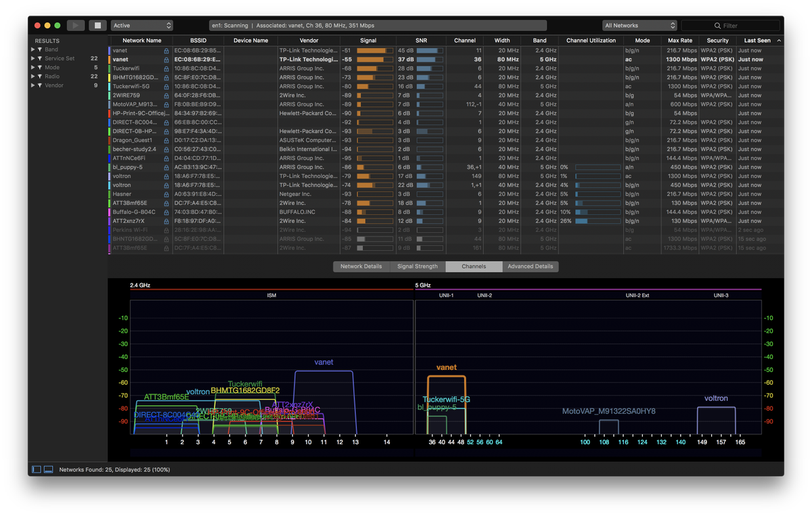Toggle the bottom details panel icon
The height and width of the screenshot is (516, 812).
tap(49, 469)
